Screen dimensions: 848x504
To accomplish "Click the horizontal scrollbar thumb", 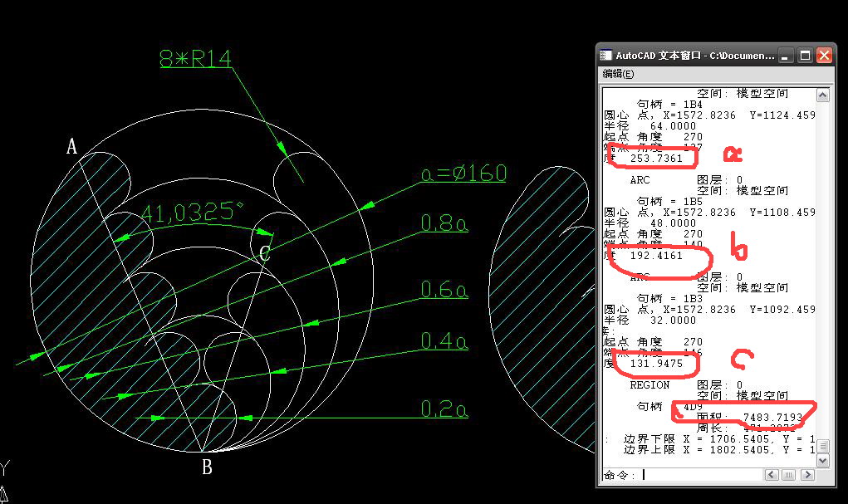I will (x=789, y=475).
